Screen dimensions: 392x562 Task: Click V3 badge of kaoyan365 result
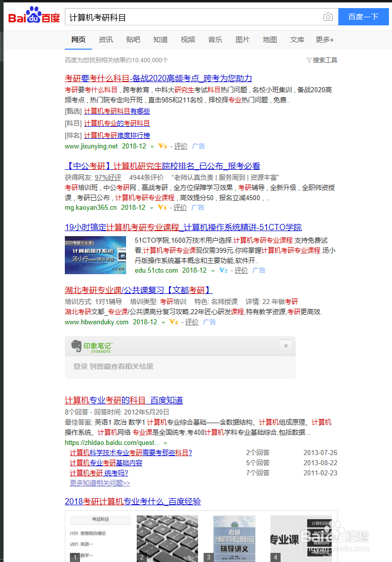[x=162, y=207]
